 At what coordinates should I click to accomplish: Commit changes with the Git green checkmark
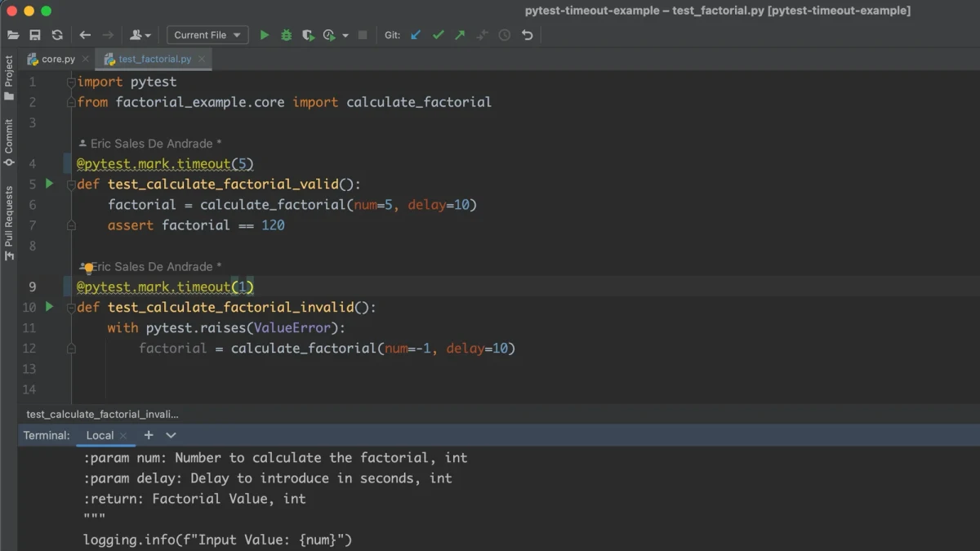click(x=438, y=35)
